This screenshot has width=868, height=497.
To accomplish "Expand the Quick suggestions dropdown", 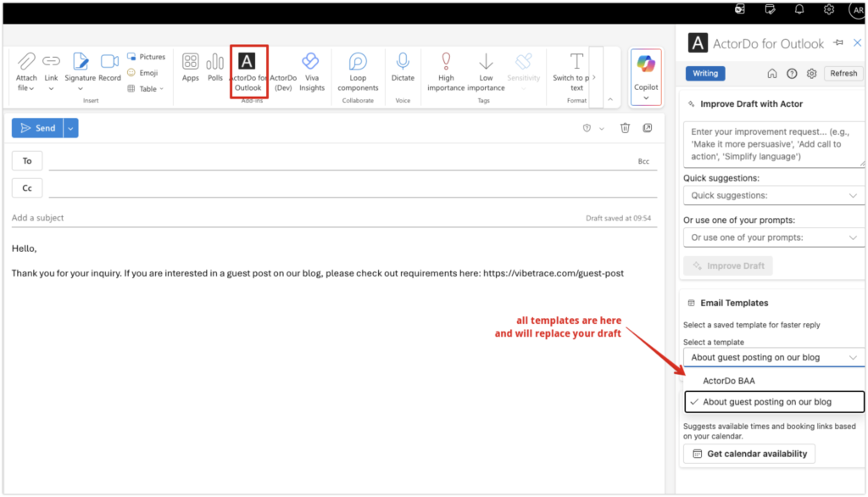I will [775, 196].
